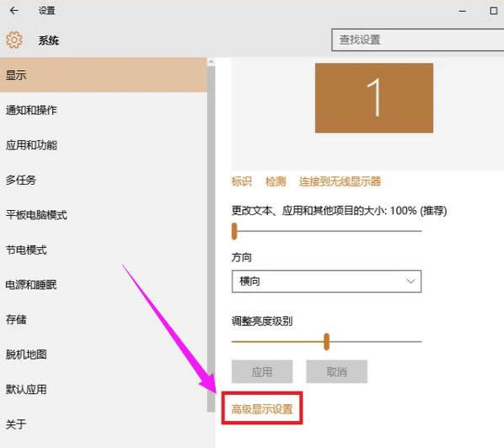Select display monitor 1 thumbnail
The image size is (504, 448).
pyautogui.click(x=374, y=98)
